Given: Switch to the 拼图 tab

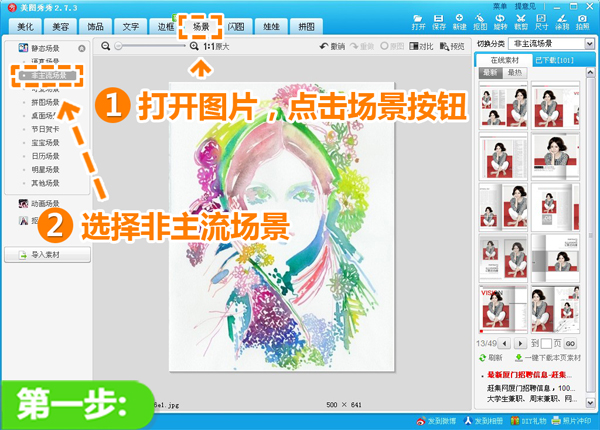Looking at the screenshot, I should coord(307,26).
